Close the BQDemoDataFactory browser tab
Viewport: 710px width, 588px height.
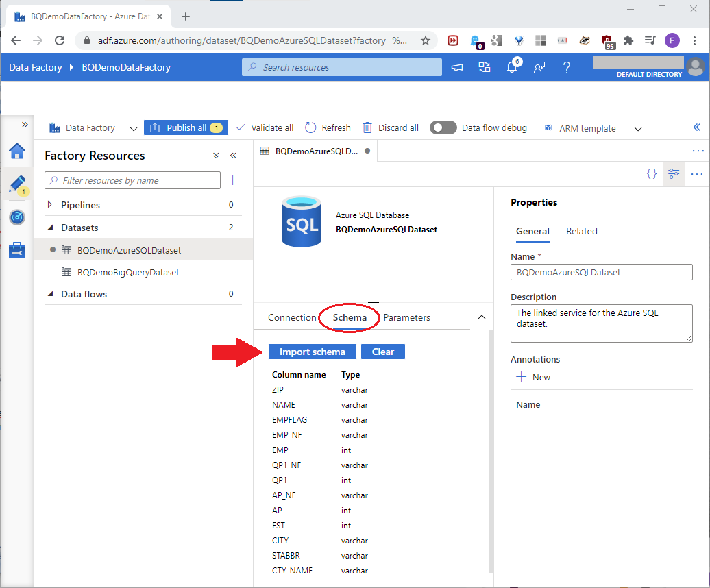(160, 16)
